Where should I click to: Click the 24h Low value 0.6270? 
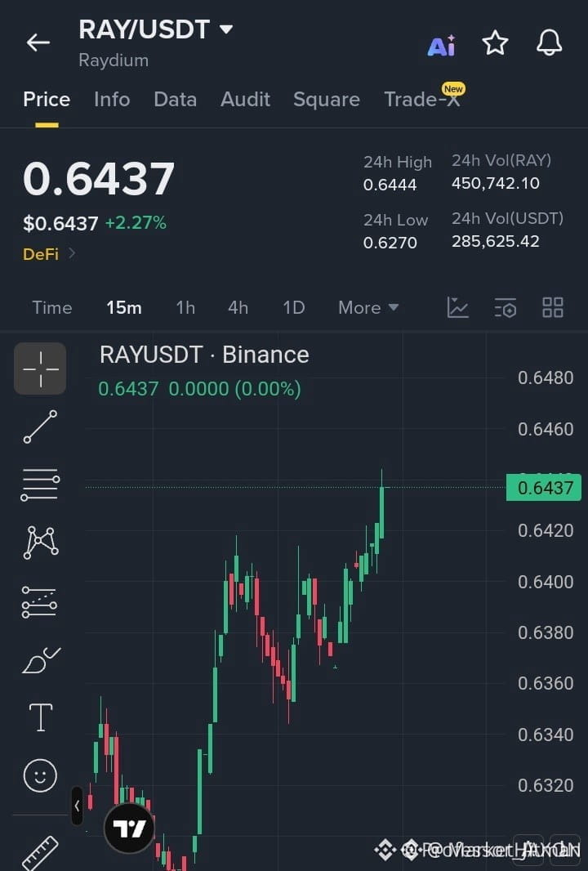390,243
